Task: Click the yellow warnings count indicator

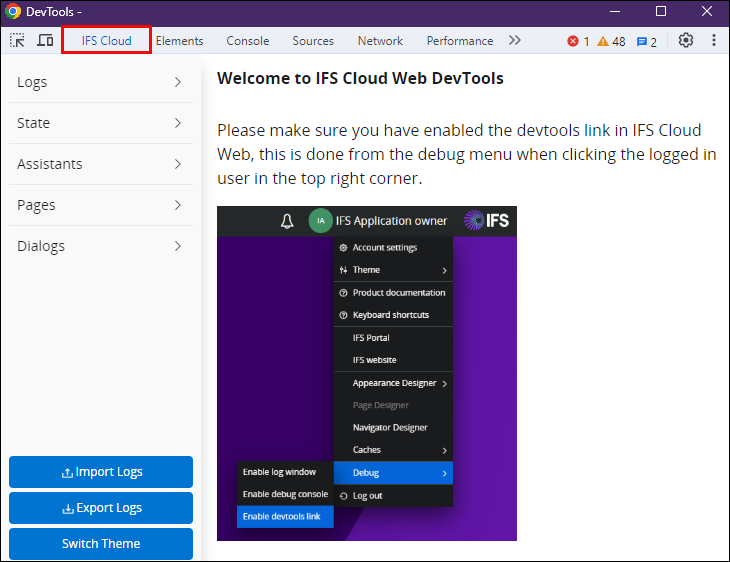Action: [611, 41]
